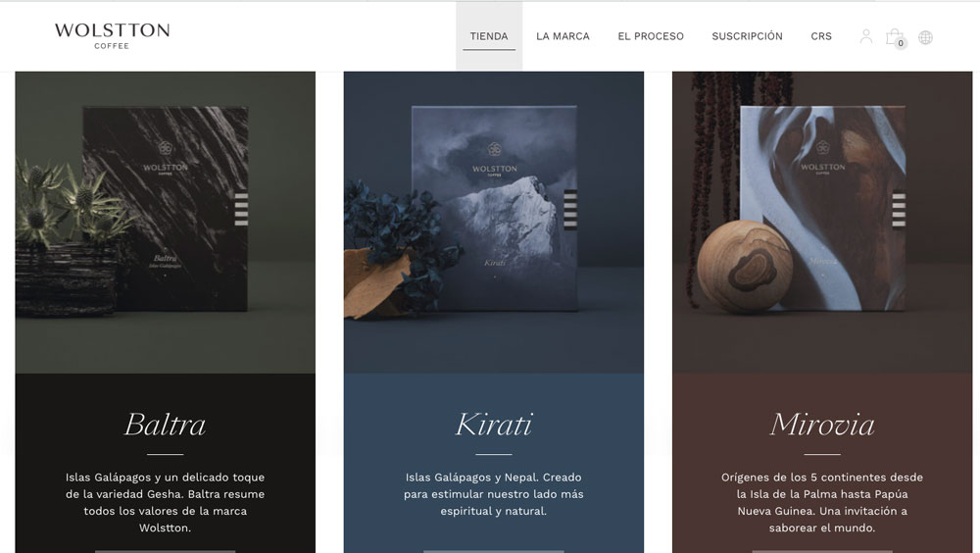The width and height of the screenshot is (980, 553).
Task: Open the Baltra coffee product image
Action: click(x=165, y=222)
